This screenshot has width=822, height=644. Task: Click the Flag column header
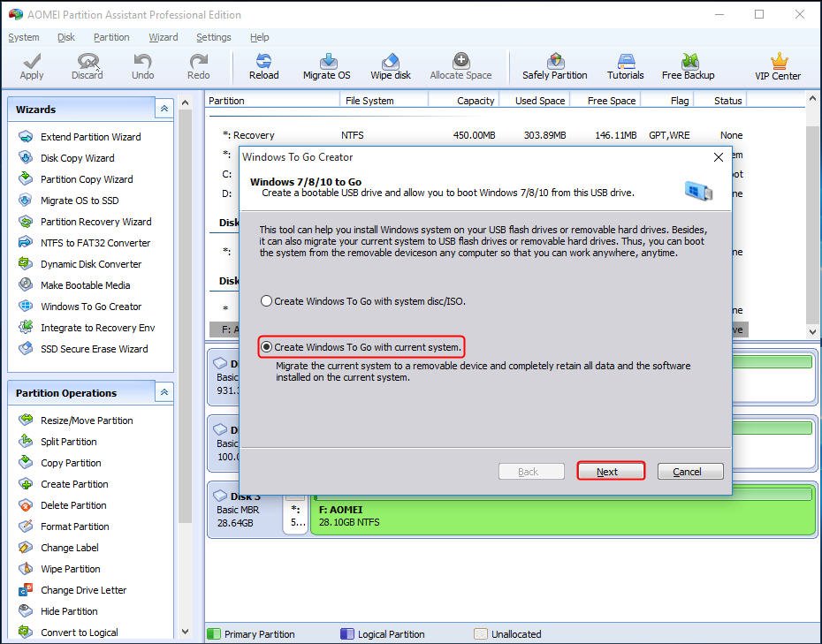pyautogui.click(x=667, y=100)
